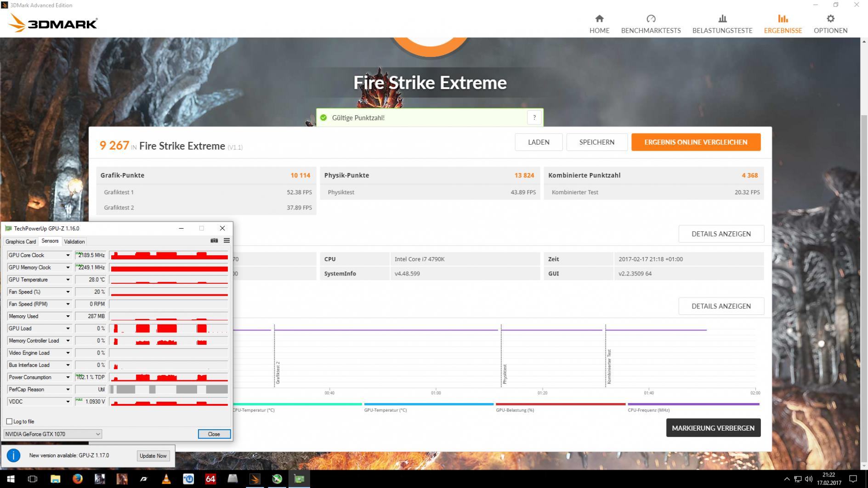This screenshot has width=868, height=488.
Task: Open Need for Speed from taskbar
Action: [x=144, y=479]
